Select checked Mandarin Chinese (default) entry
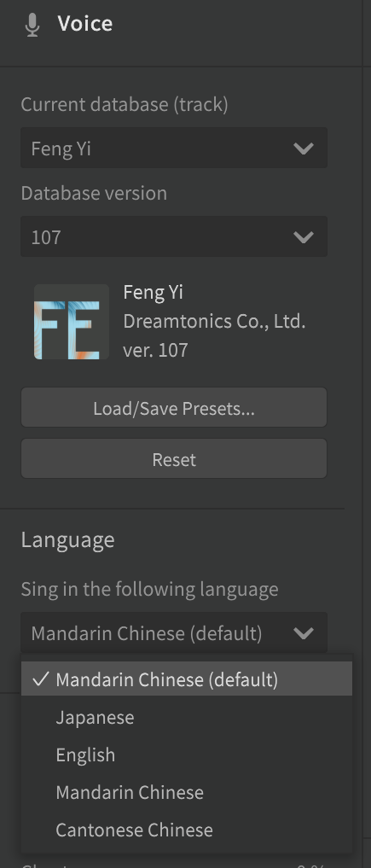Image resolution: width=371 pixels, height=868 pixels. coord(186,679)
